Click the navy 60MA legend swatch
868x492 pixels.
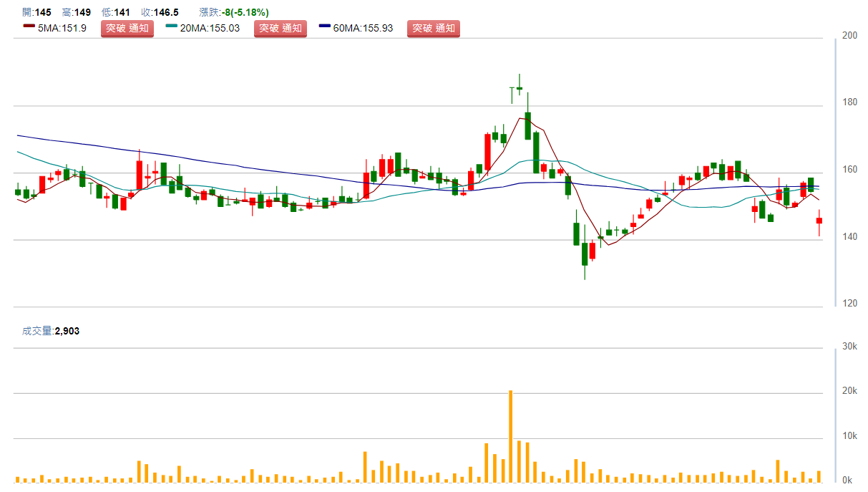click(325, 26)
